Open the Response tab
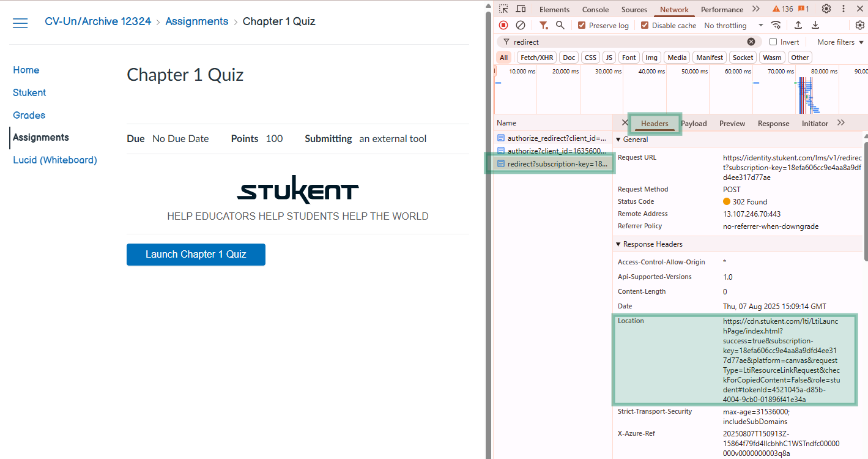Image resolution: width=868 pixels, height=459 pixels. tap(773, 123)
